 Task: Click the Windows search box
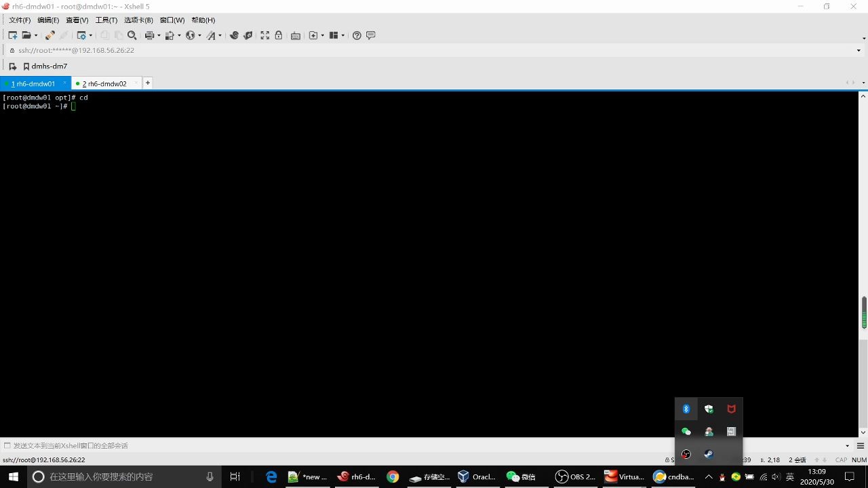tap(126, 476)
